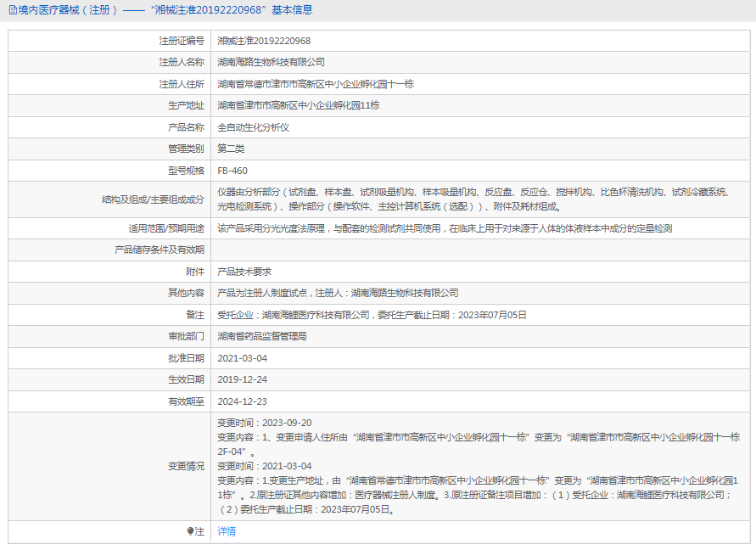Click the 生效日期 value 2019-12-24
The height and width of the screenshot is (550, 756).
(x=243, y=379)
